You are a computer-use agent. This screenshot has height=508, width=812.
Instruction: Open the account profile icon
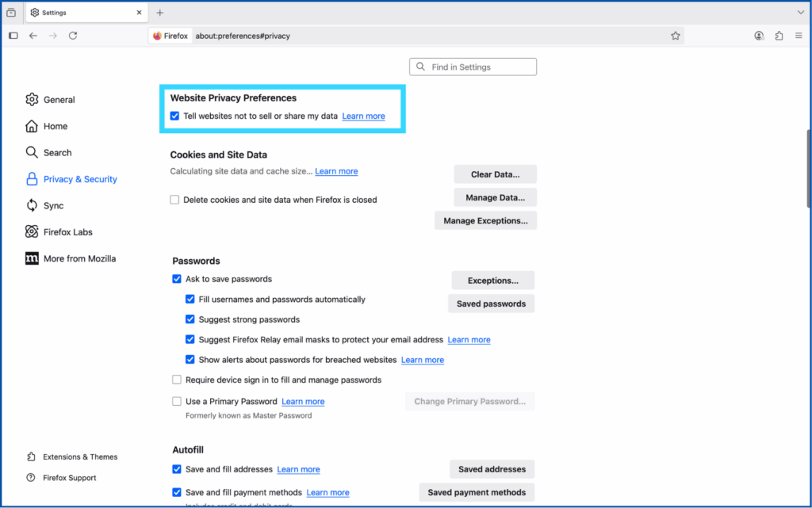tap(759, 36)
